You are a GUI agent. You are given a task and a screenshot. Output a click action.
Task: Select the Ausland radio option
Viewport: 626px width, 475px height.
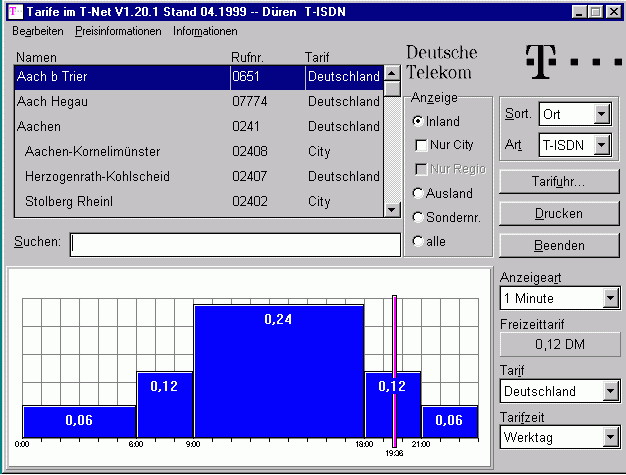[419, 193]
